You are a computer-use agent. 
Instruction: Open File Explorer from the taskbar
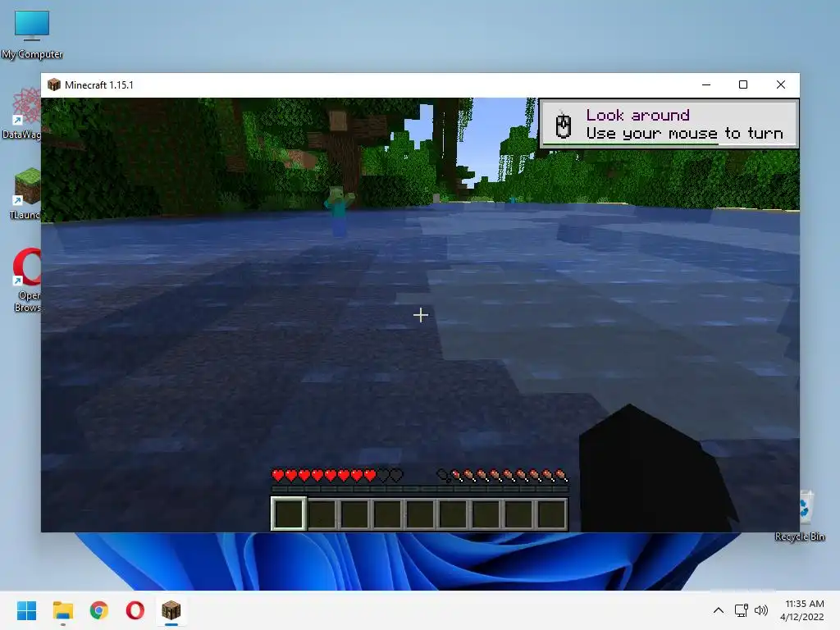click(62, 610)
